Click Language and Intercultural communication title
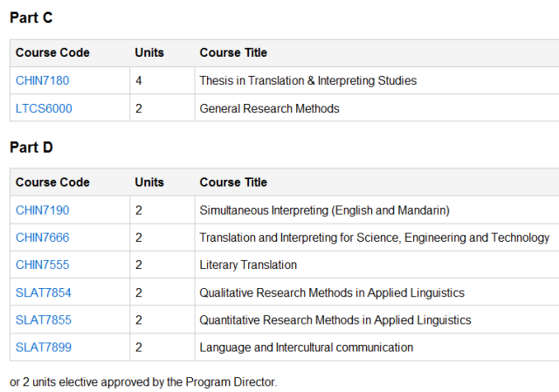559x392 pixels. 306,347
